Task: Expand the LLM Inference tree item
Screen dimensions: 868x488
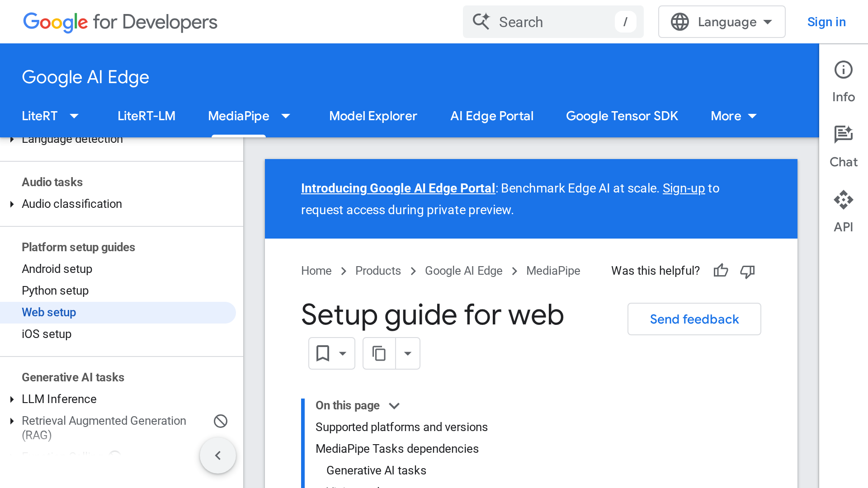Action: (x=12, y=399)
